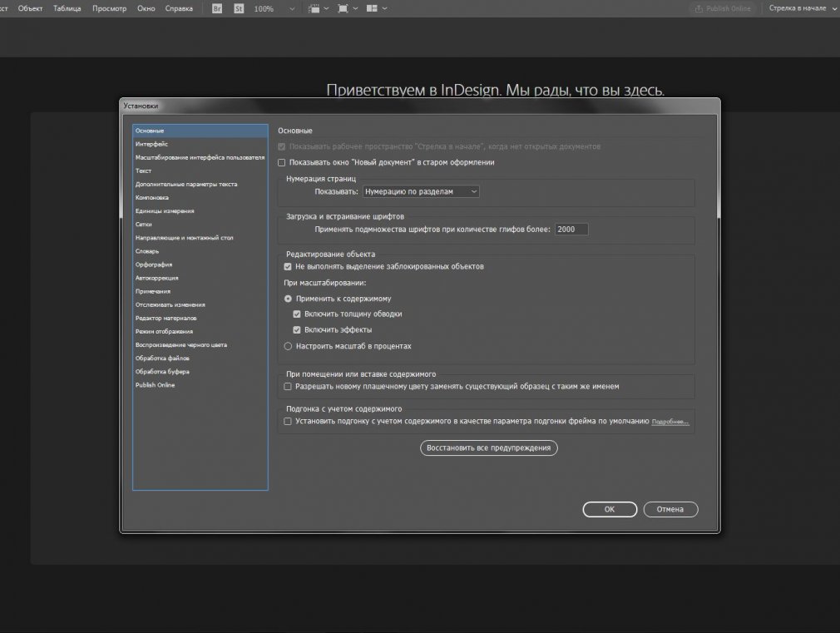
Task: Select Дополнительные параметры текста category
Action: pyautogui.click(x=200, y=185)
